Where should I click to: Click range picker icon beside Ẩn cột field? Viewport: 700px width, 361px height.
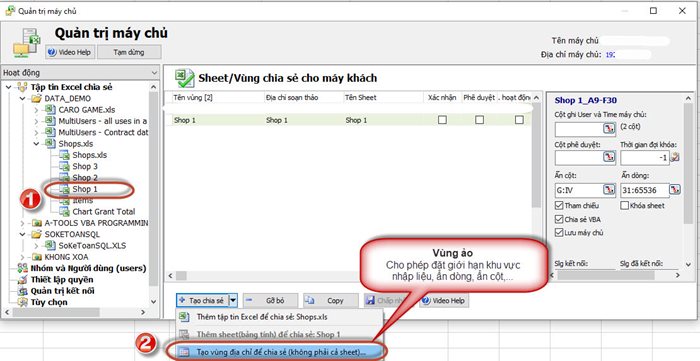click(609, 190)
